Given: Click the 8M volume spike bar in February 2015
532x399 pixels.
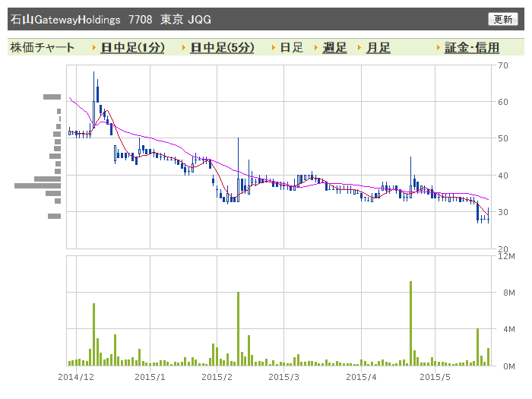Looking at the screenshot, I should pos(238,328).
